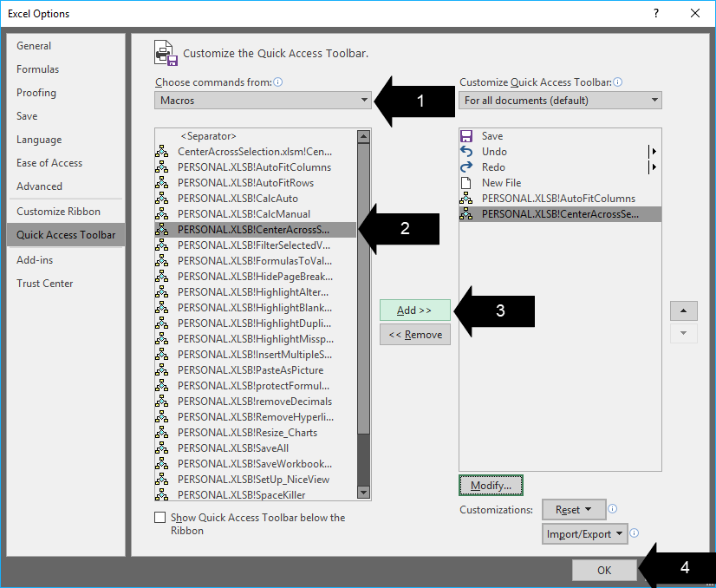Select PERSONAL.XLSB!RemoveHyperli... macro
The height and width of the screenshot is (588, 716).
tap(255, 417)
